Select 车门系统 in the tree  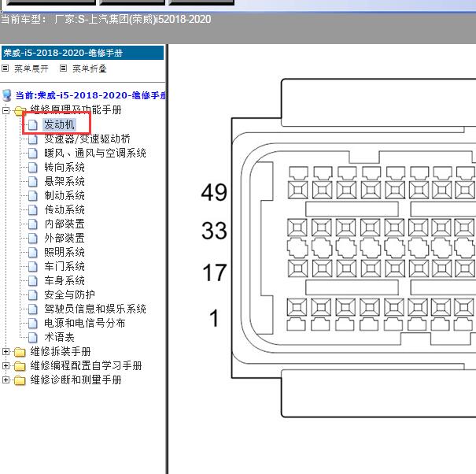coord(65,266)
